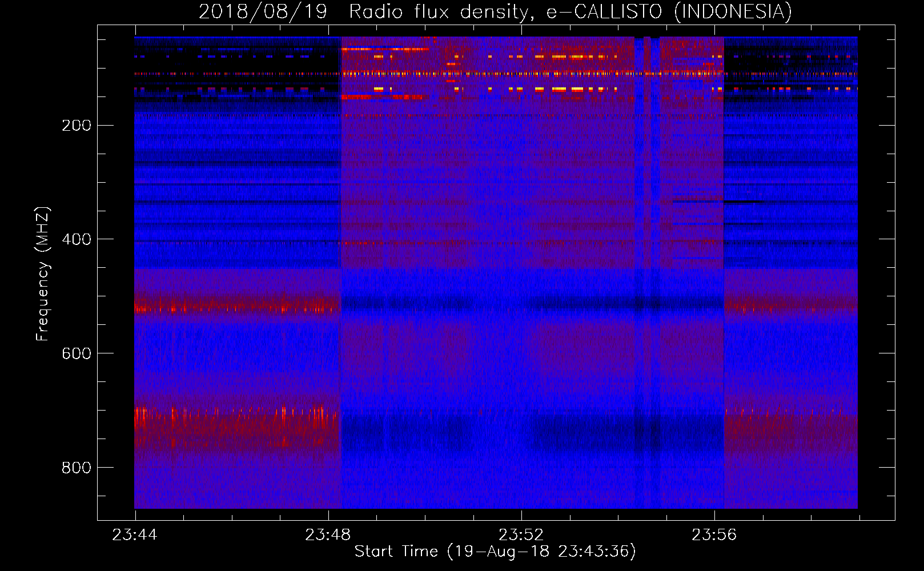Click the 23:44 time tick label
Screen dimensions: 924x571
135,535
